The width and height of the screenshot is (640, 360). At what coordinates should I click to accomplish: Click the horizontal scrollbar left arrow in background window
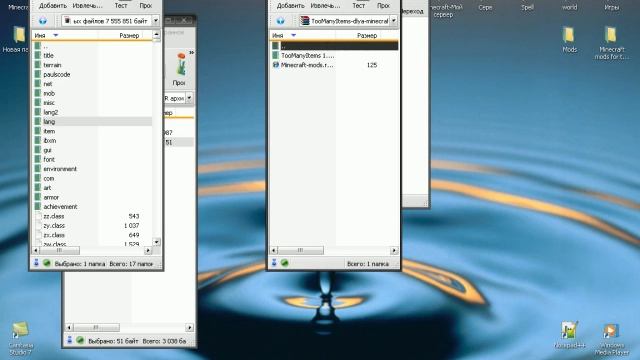[x=69, y=327]
